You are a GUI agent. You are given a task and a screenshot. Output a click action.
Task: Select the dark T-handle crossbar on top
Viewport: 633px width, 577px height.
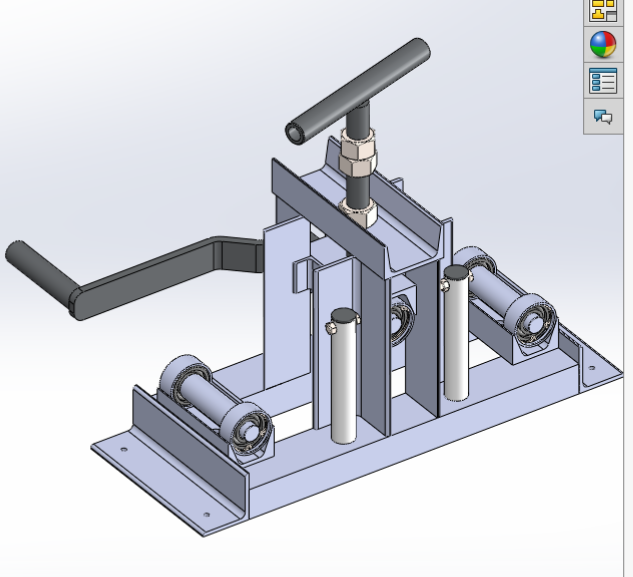point(358,92)
